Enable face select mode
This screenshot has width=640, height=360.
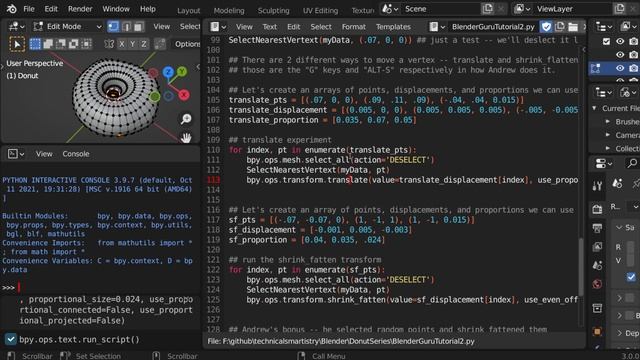click(x=138, y=27)
